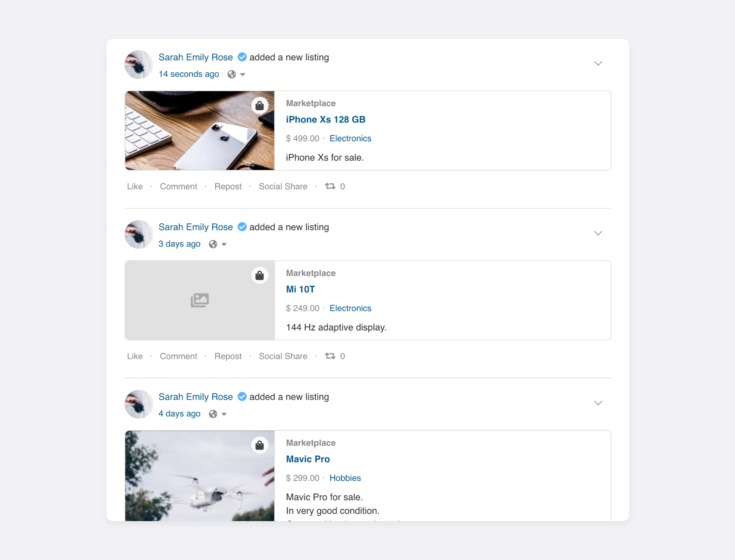Click the Mi 10T placeholder image thumbnail
This screenshot has width=735, height=560.
pyautogui.click(x=199, y=300)
